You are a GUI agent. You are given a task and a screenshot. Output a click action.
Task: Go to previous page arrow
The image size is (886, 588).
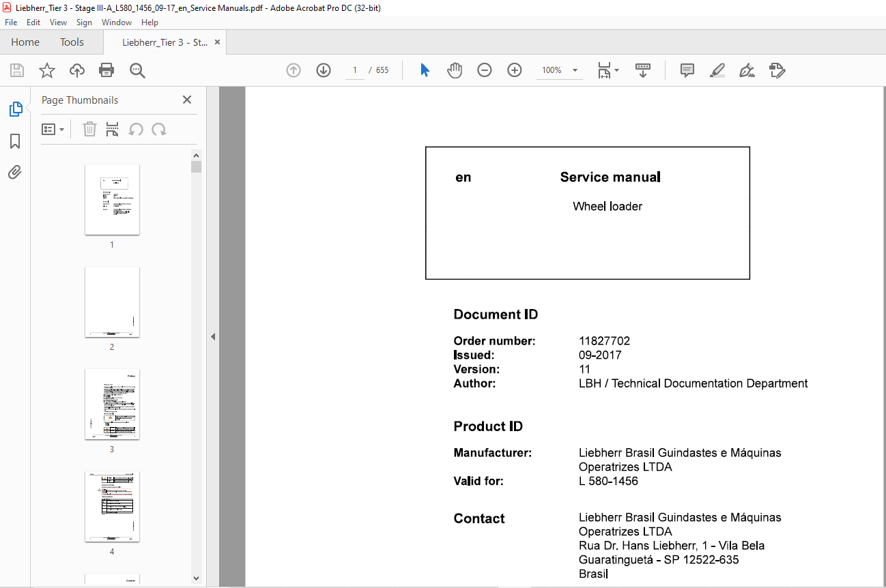[294, 70]
